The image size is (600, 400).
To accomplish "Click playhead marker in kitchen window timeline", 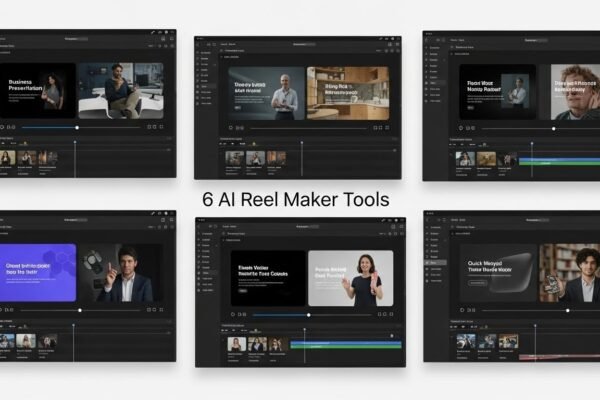I will click(302, 143).
